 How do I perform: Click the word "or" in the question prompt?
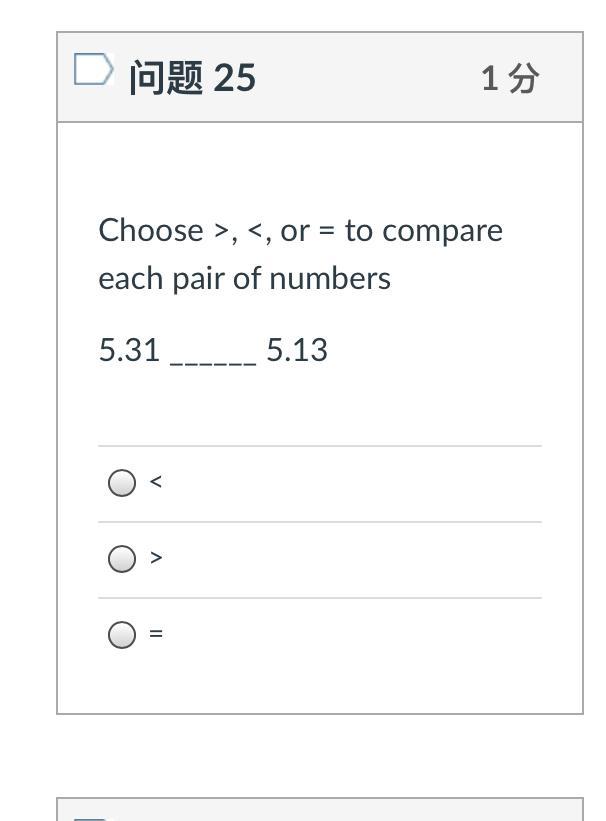295,232
